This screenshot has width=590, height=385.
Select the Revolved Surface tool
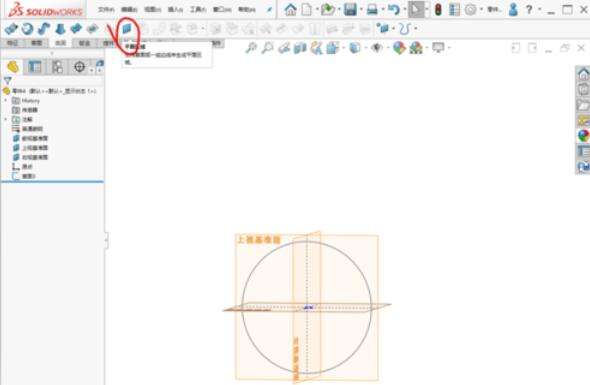point(27,29)
